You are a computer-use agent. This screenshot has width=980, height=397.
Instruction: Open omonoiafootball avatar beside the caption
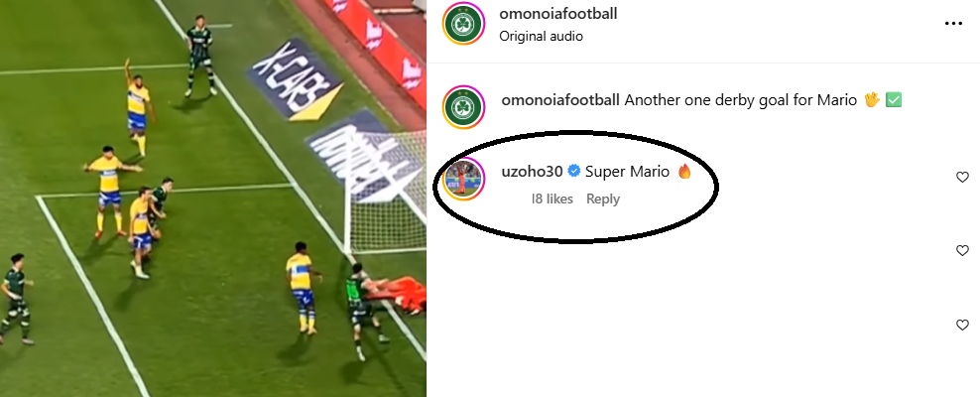[464, 107]
